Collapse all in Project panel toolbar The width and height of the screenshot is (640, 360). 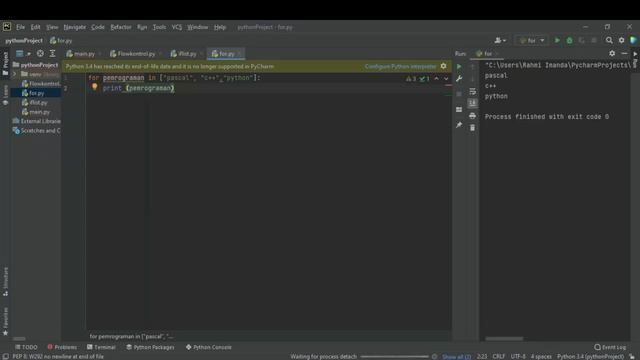(x=52, y=53)
